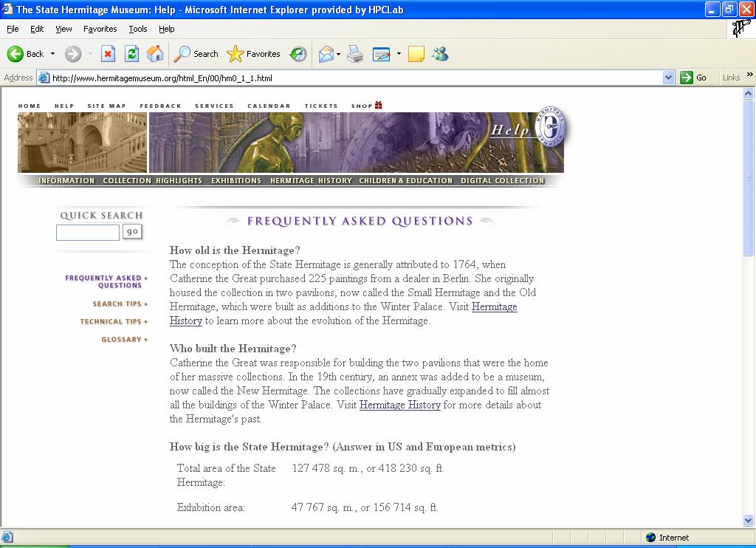Viewport: 756px width, 548px height.
Task: Click the SHOP link text
Action: (x=362, y=106)
